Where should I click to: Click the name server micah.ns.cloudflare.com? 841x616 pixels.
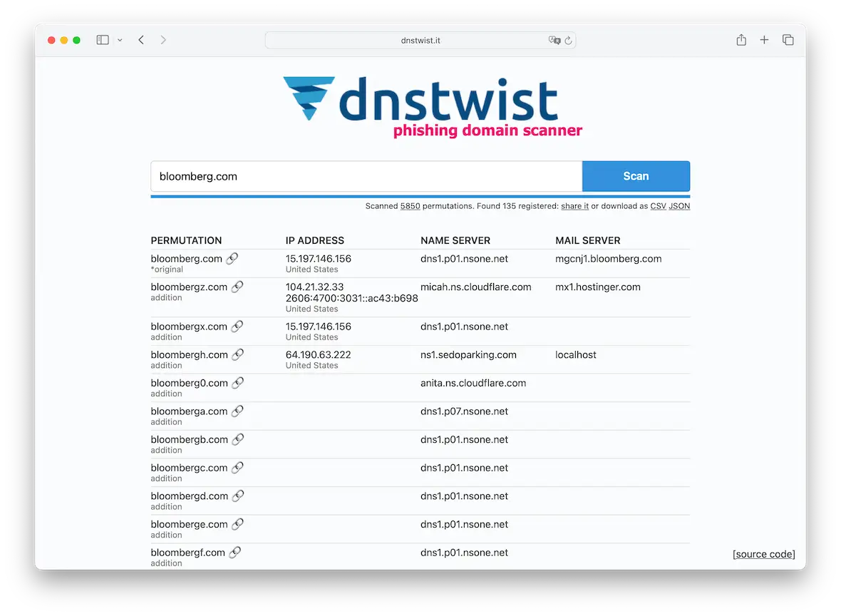tap(476, 287)
